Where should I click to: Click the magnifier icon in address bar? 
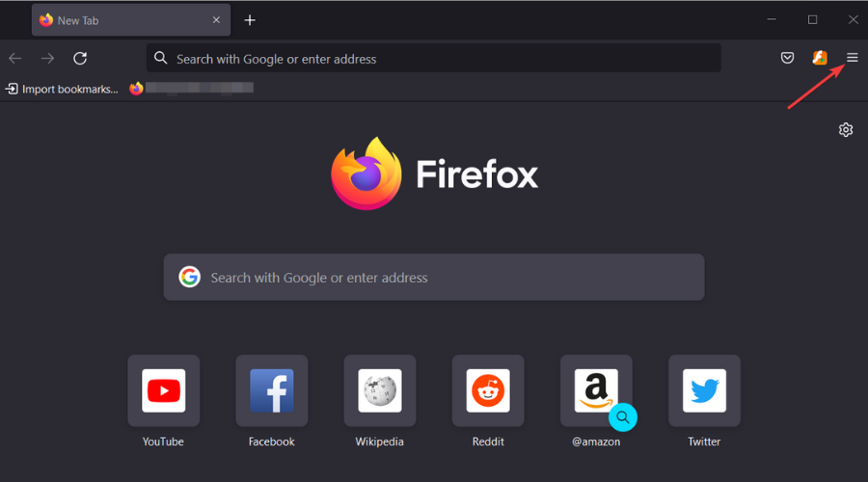pos(160,58)
